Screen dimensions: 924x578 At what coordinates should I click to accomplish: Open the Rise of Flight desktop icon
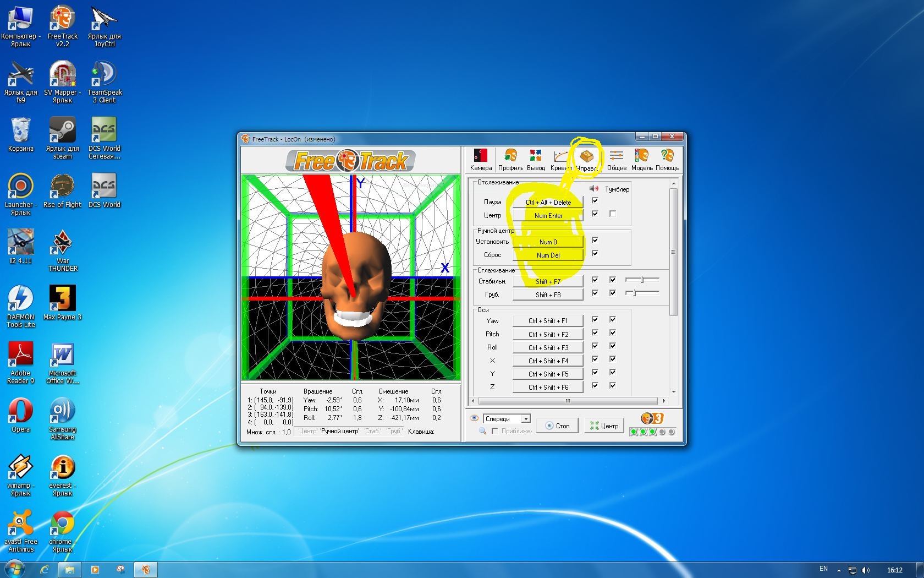pos(63,192)
